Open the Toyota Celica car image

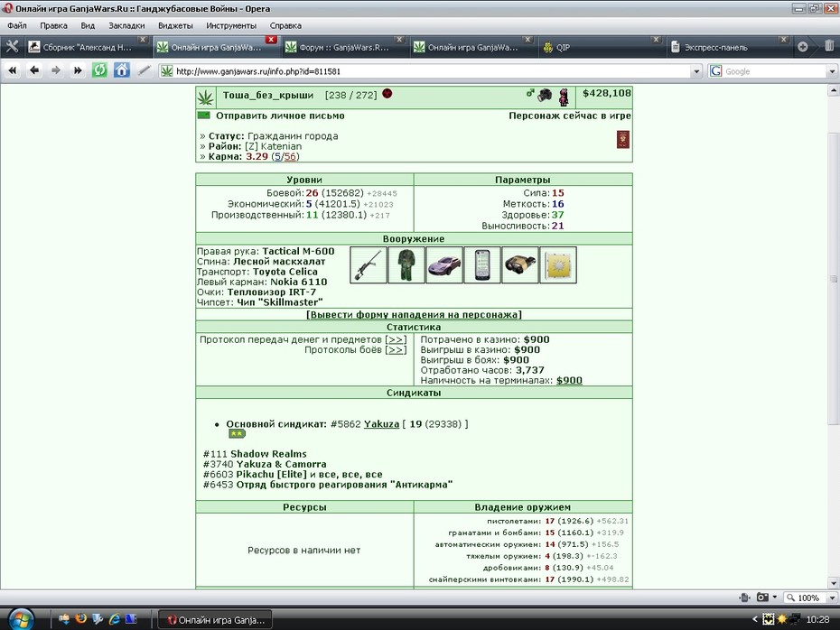[444, 265]
